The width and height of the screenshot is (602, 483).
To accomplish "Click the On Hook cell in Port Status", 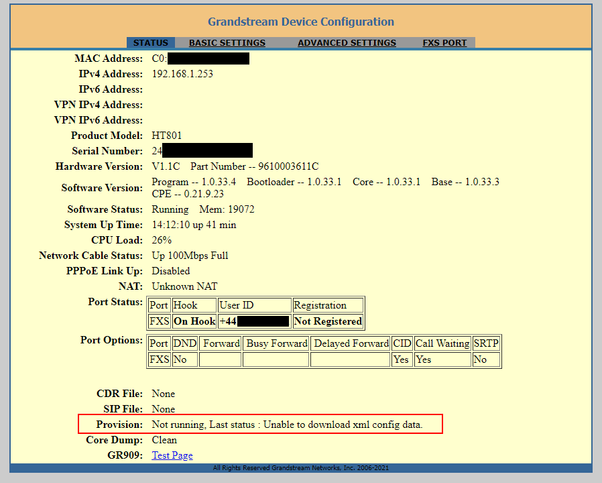I will (x=194, y=321).
